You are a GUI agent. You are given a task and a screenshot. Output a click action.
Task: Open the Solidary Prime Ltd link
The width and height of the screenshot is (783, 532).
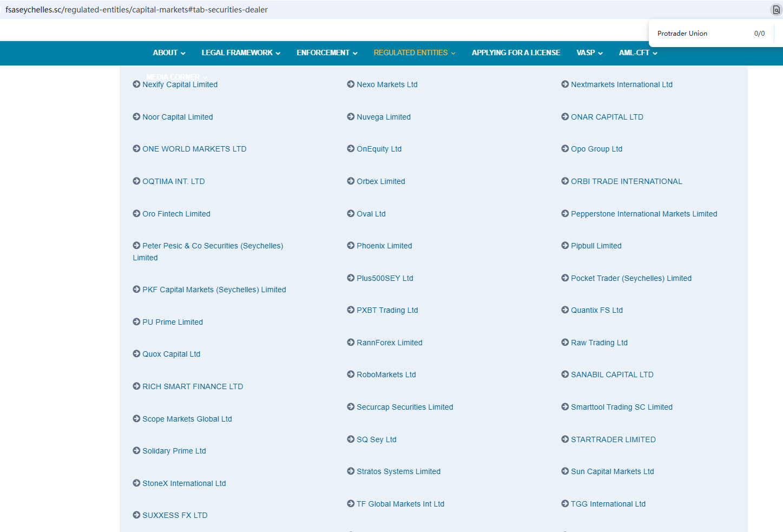pyautogui.click(x=174, y=451)
